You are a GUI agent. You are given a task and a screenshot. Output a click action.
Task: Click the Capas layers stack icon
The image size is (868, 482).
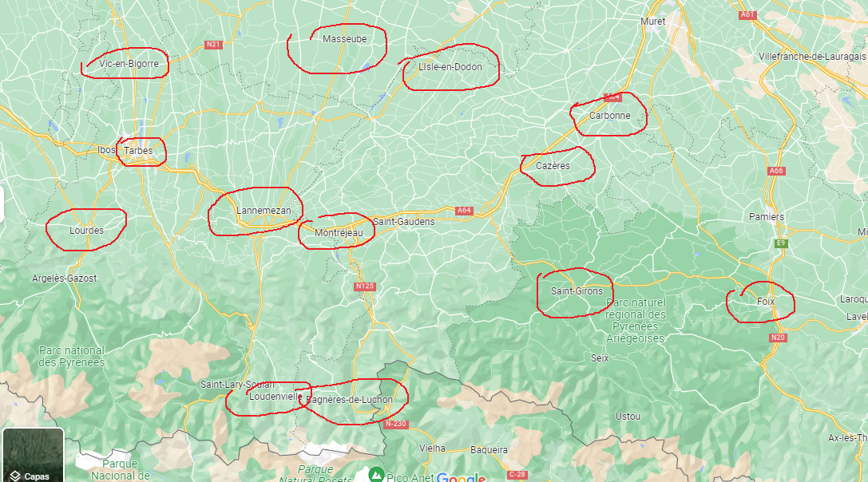pos(15,476)
